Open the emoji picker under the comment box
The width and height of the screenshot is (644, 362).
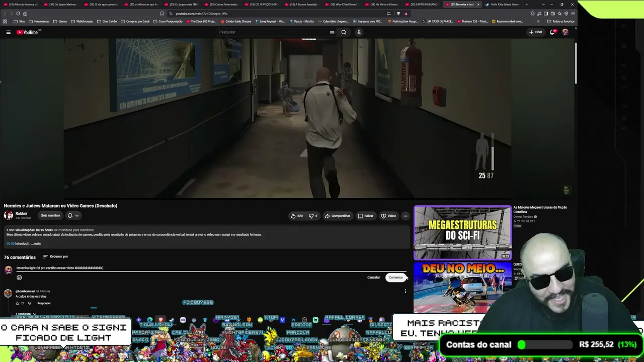(19, 278)
